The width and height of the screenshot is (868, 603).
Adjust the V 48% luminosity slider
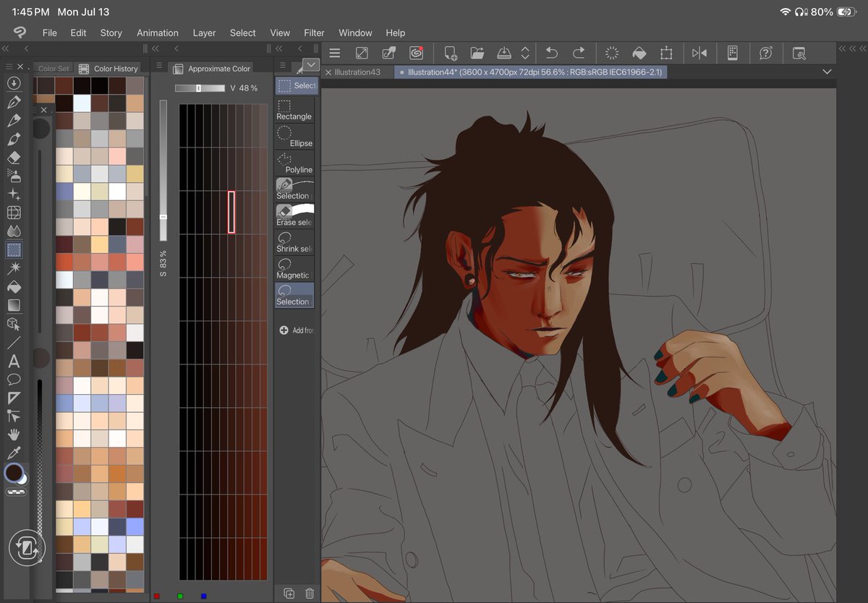click(200, 88)
